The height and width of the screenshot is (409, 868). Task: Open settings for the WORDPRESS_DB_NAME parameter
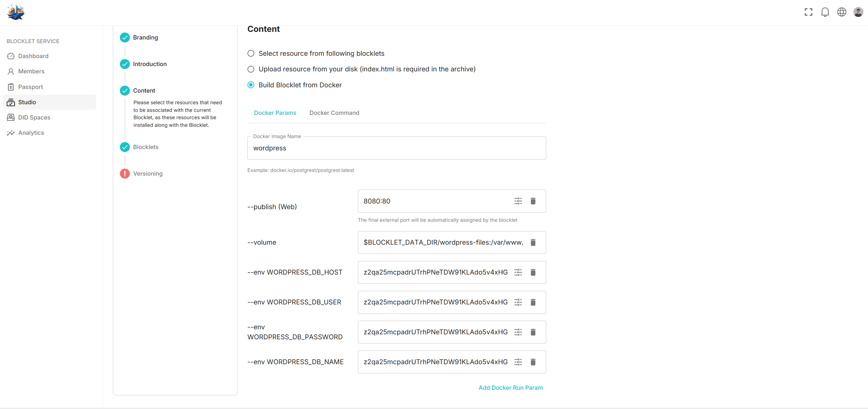tap(518, 362)
